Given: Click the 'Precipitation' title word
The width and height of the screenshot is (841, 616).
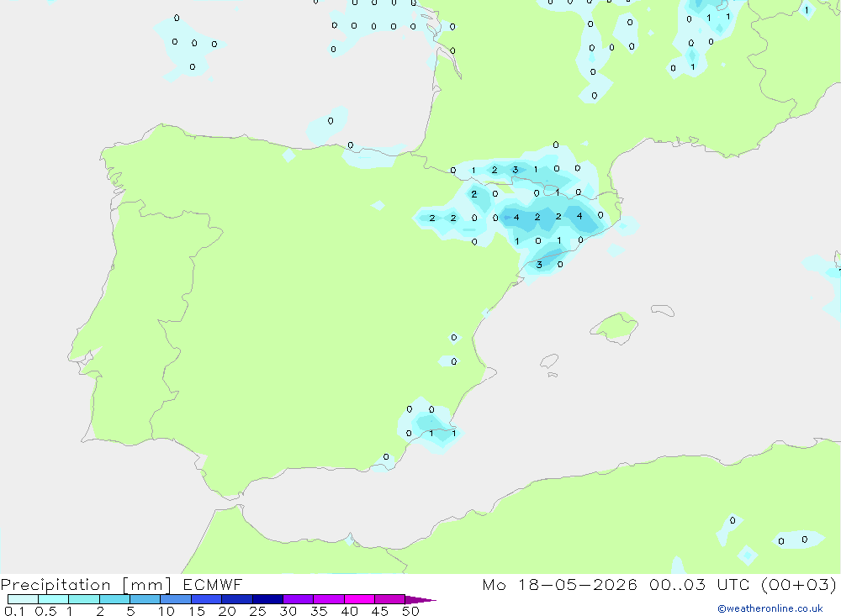Looking at the screenshot, I should pos(56,585).
